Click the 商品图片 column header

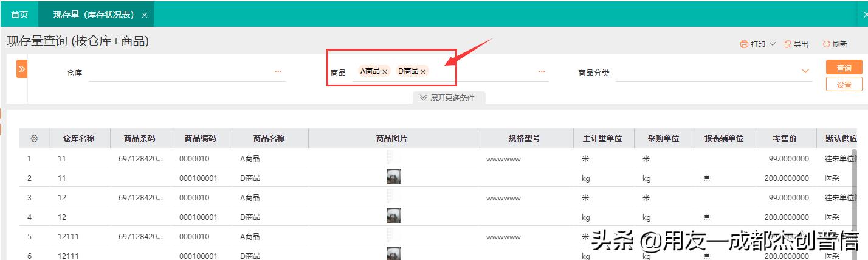coord(393,138)
